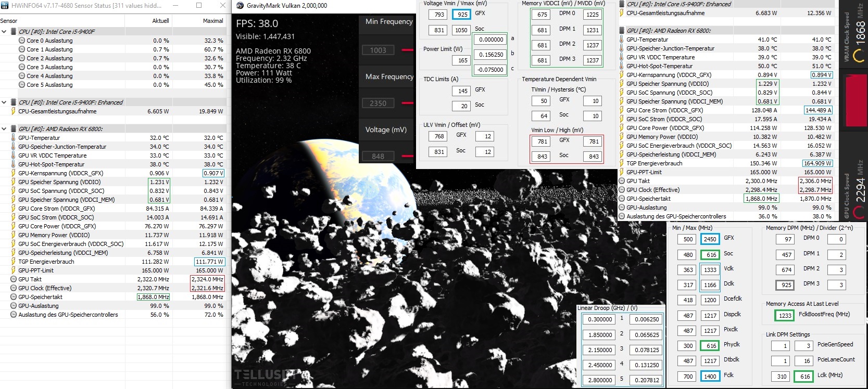868x389 pixels.
Task: Click the PcieLaneCount field showing 16
Action: (805, 361)
